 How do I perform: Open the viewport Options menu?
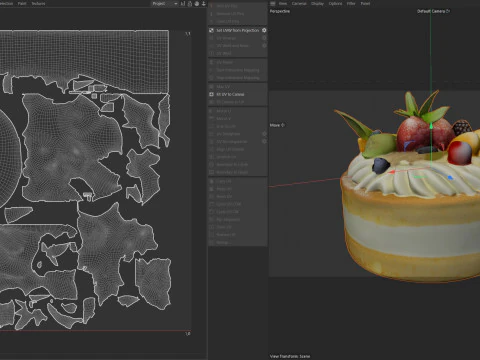point(335,3)
